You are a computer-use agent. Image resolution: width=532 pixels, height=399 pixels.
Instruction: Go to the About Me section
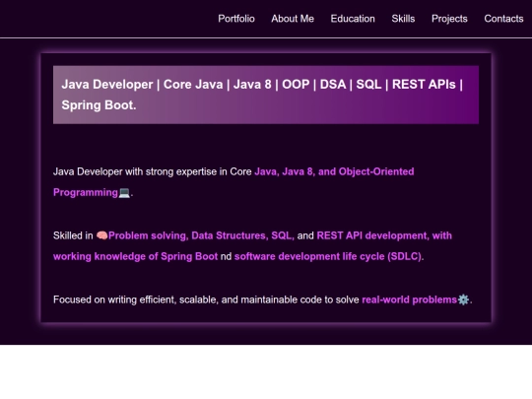[x=293, y=19]
